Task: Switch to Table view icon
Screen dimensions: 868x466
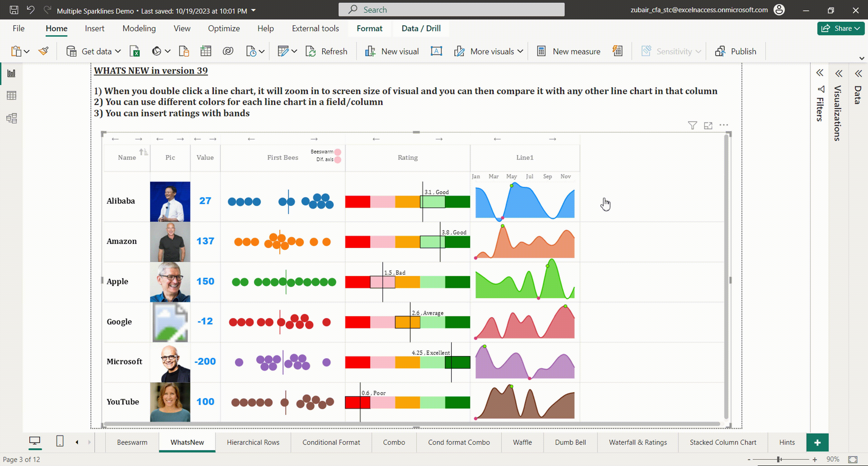Action: pyautogui.click(x=12, y=95)
